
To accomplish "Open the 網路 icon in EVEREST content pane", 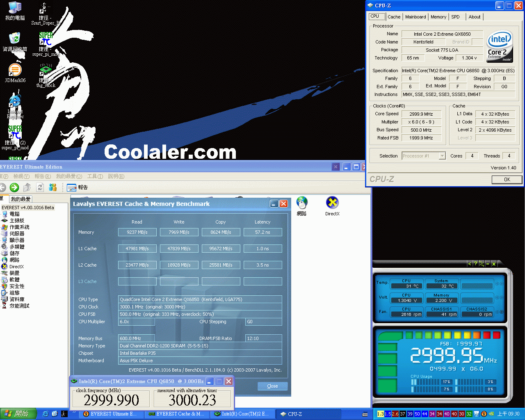I will 302,206.
